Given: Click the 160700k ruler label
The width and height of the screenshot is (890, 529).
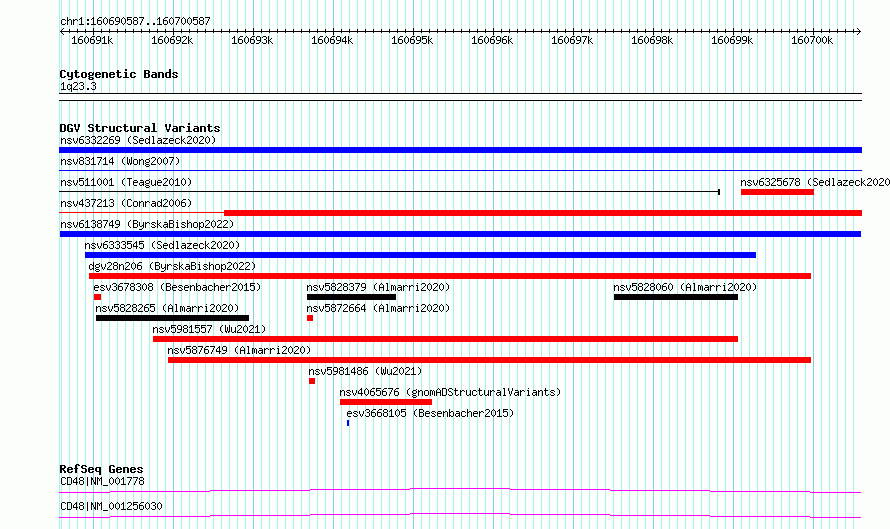Looking at the screenshot, I should (x=812, y=40).
